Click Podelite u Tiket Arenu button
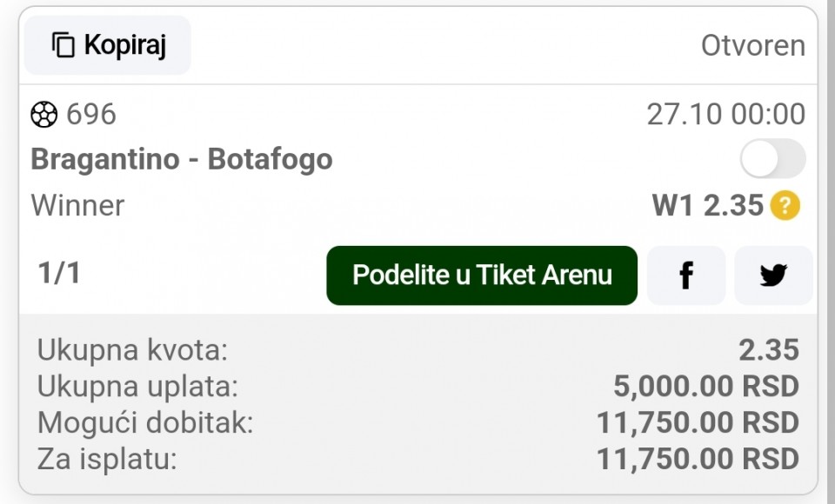835x504 pixels. 482,275
